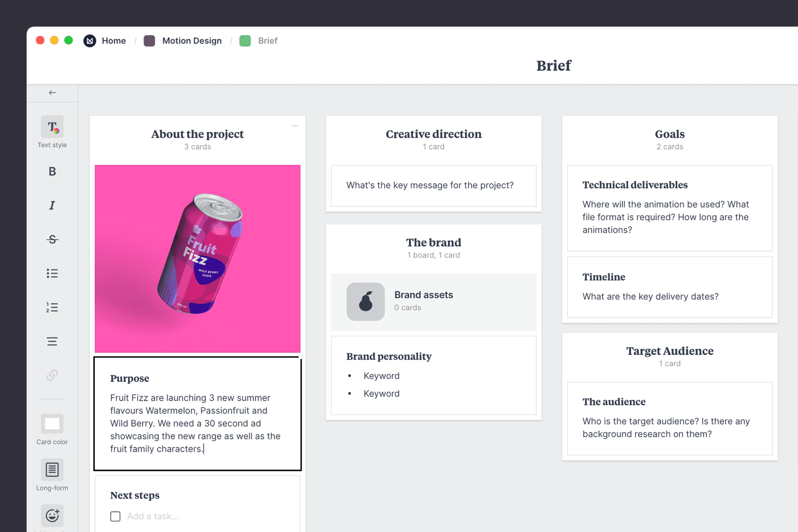
Task: Open the Motion Design board breadcrumb
Action: coord(192,40)
